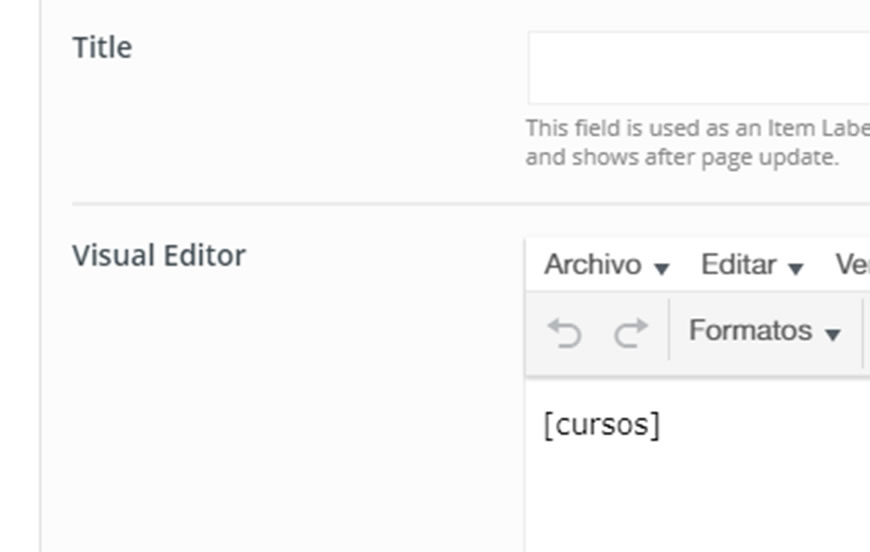This screenshot has height=552, width=870.
Task: Click the word cursos inside the editor
Action: [x=601, y=426]
